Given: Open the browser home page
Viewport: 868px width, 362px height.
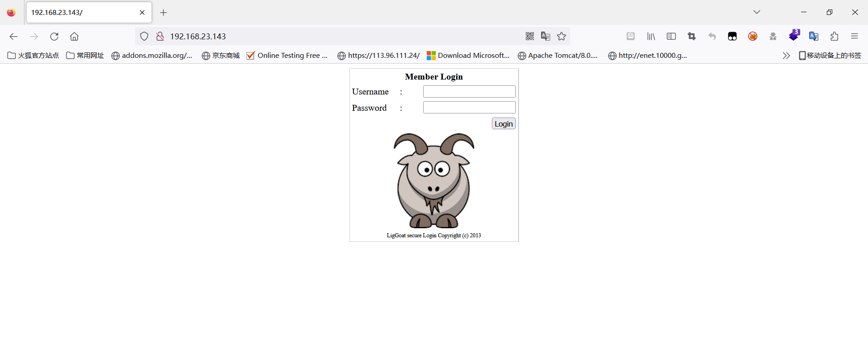Looking at the screenshot, I should point(75,37).
